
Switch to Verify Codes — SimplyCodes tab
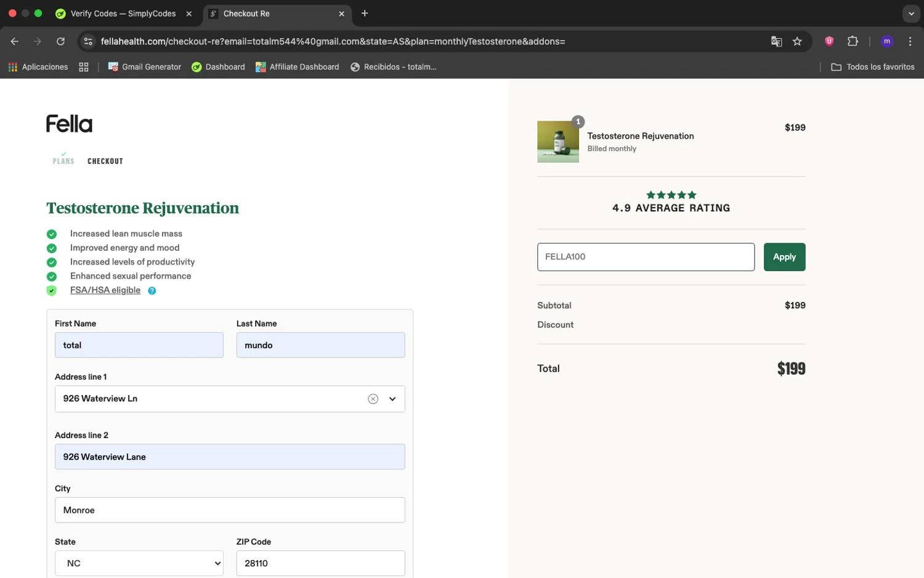click(123, 14)
